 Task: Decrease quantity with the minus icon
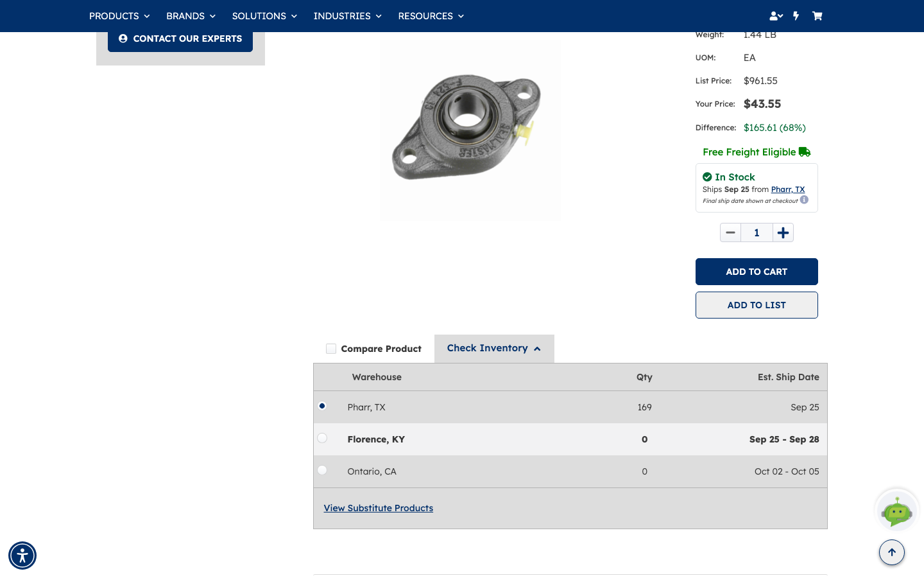click(730, 232)
